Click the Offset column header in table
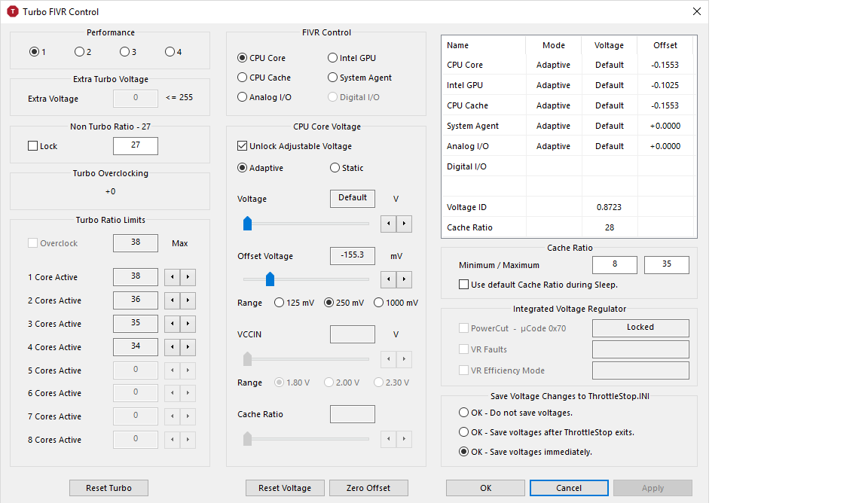This screenshot has height=503, width=868. coord(665,45)
